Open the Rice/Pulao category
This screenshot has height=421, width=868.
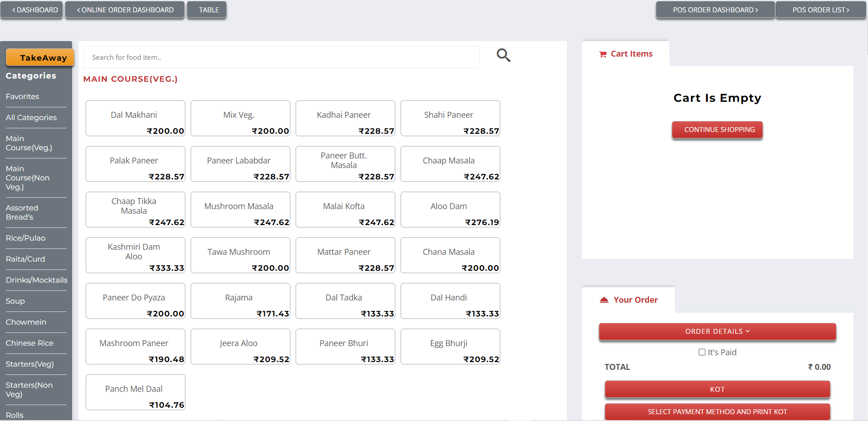26,238
